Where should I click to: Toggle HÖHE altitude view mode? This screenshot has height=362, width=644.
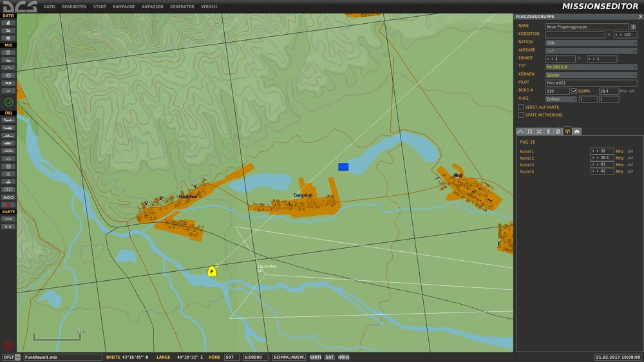point(344,357)
